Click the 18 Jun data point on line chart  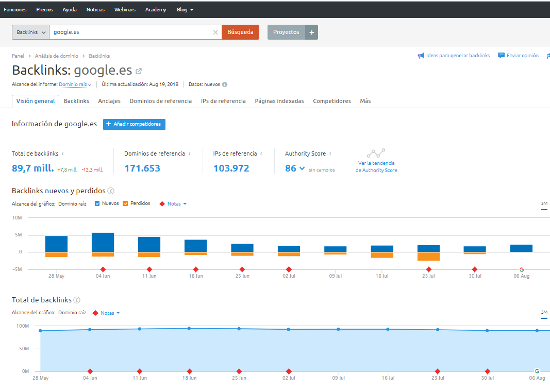click(189, 329)
